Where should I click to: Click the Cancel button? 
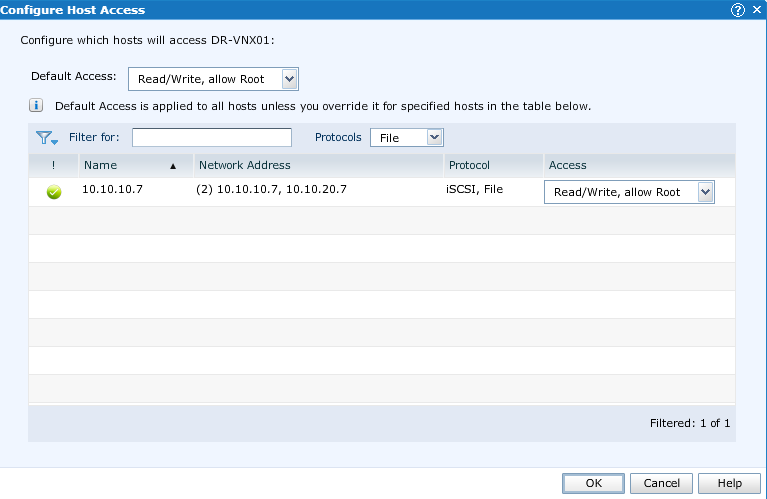click(x=661, y=483)
